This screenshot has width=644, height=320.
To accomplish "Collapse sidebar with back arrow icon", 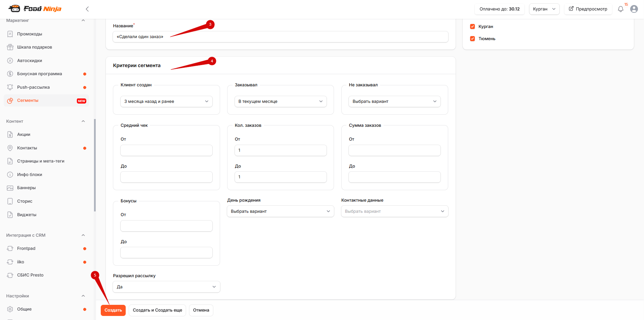I will click(x=87, y=9).
